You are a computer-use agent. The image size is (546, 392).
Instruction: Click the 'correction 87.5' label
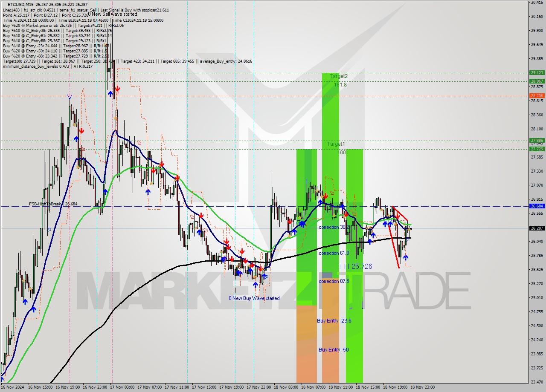coord(334,281)
